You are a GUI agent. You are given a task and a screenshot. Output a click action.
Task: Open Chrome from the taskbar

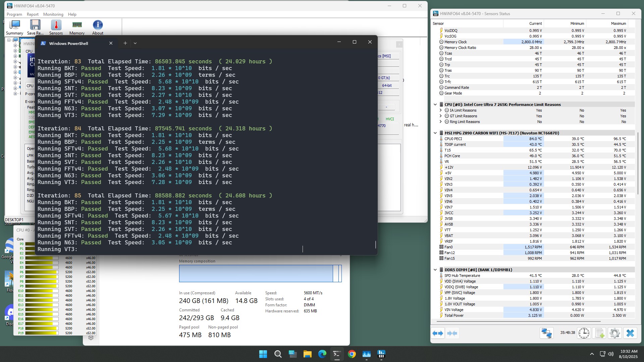pos(352,354)
